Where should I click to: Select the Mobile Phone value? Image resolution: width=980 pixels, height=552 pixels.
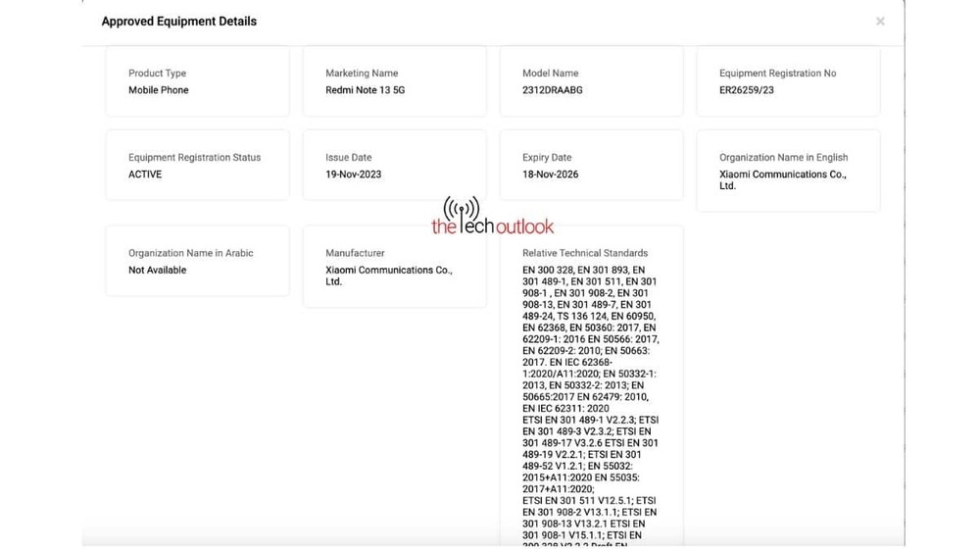[158, 90]
